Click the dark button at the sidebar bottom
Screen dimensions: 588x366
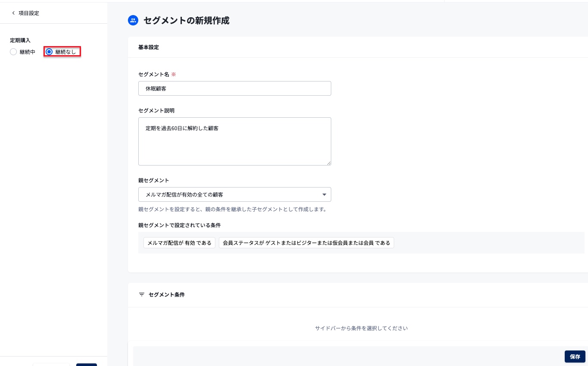[87, 366]
